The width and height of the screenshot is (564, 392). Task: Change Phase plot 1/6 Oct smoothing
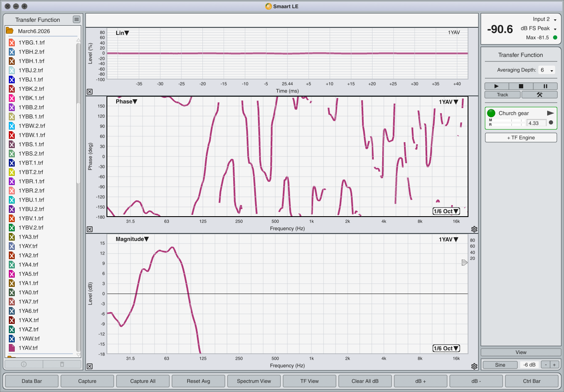click(446, 211)
